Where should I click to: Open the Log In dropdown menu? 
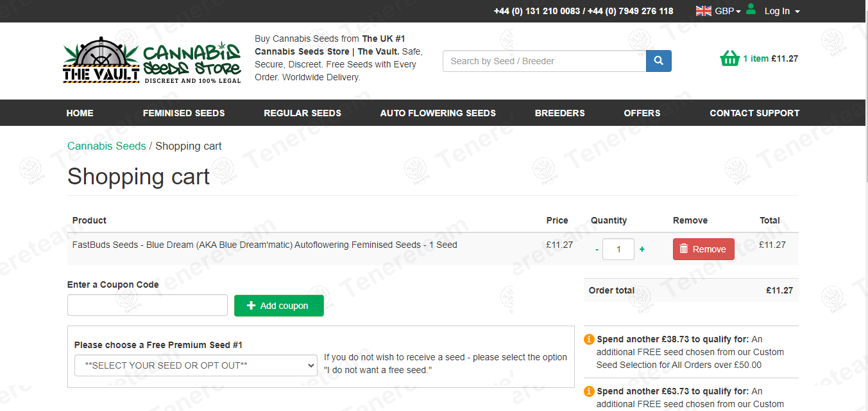[x=781, y=11]
